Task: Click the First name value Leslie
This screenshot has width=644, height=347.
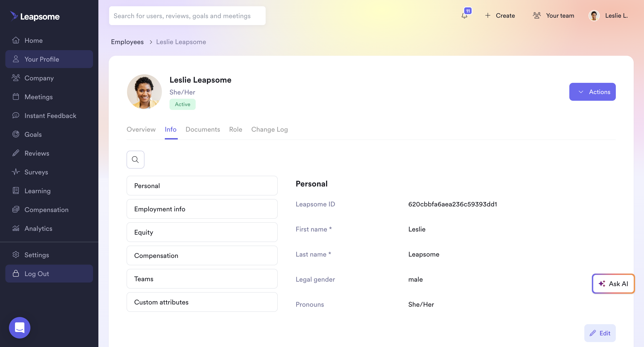Action: (x=417, y=229)
